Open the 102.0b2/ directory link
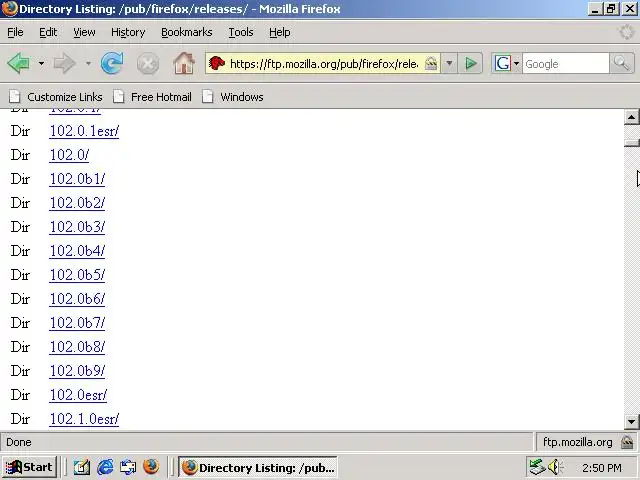The width and height of the screenshot is (640, 480). 77,203
